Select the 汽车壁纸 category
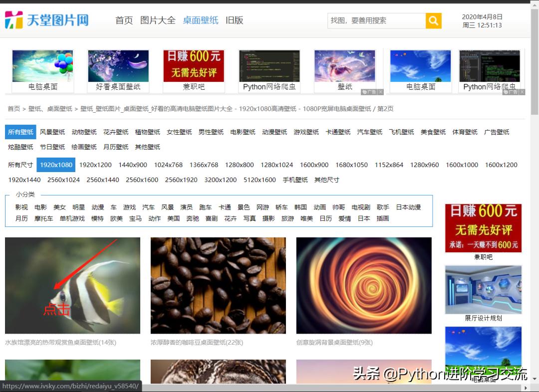The width and height of the screenshot is (539, 392). 369,132
